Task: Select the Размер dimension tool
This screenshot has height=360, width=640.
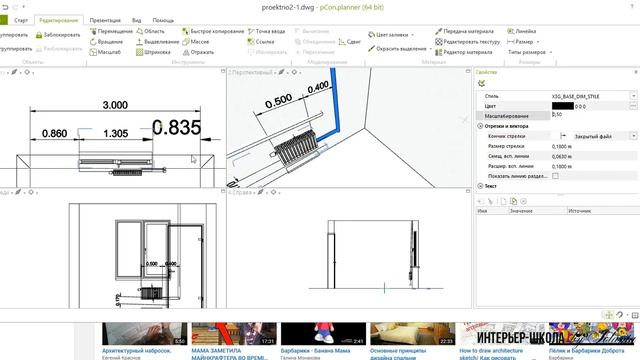Action: [x=520, y=42]
